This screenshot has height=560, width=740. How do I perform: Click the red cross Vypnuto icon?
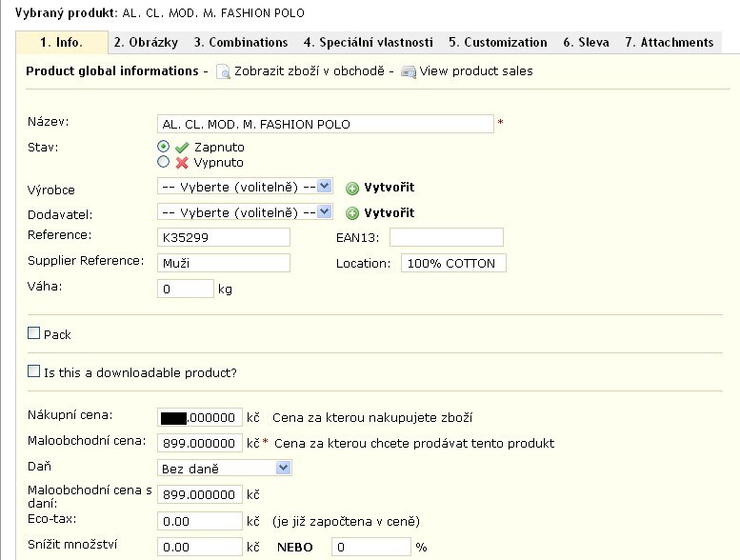coord(182,163)
